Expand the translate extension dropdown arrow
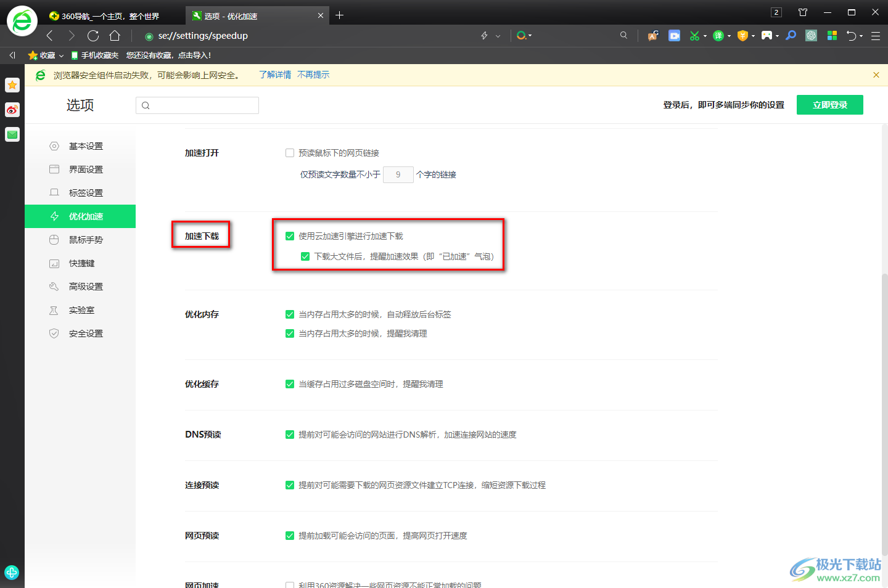Viewport: 888px width, 588px height. click(729, 36)
